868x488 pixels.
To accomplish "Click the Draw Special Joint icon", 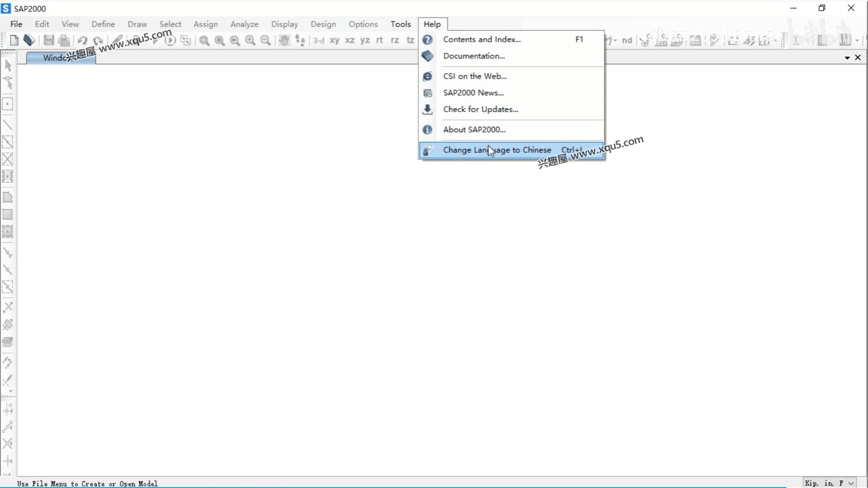I will (x=8, y=104).
